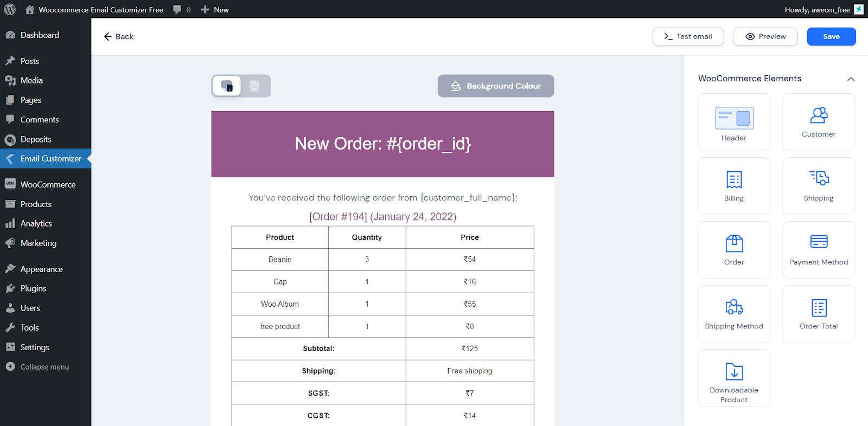This screenshot has height=426, width=868.
Task: Click the CGST label cell
Action: 318,416
